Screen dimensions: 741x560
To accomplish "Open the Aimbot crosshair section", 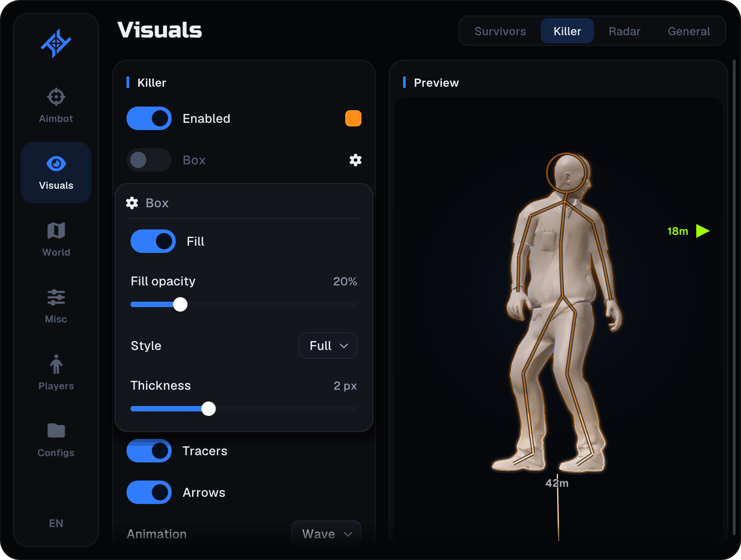I will tap(56, 106).
